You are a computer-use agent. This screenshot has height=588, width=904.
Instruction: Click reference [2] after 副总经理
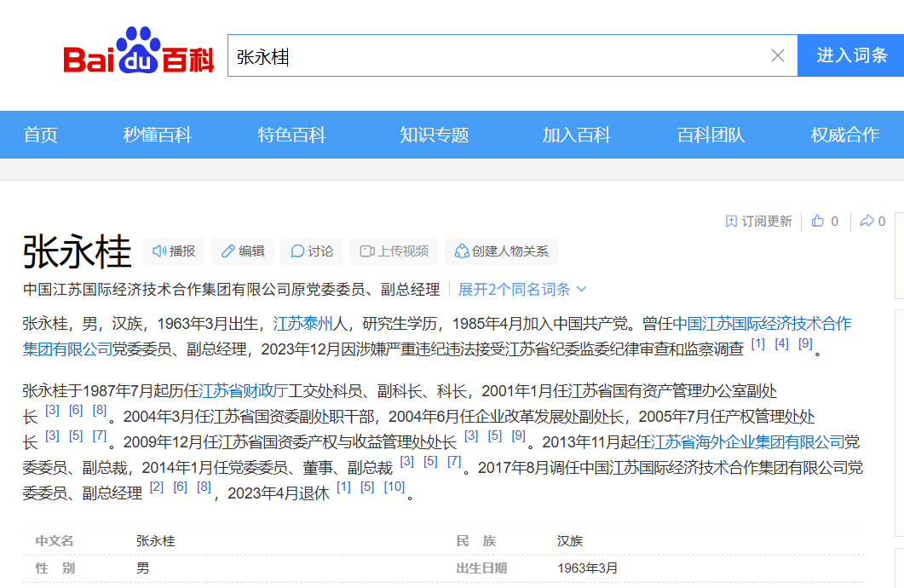[157, 487]
